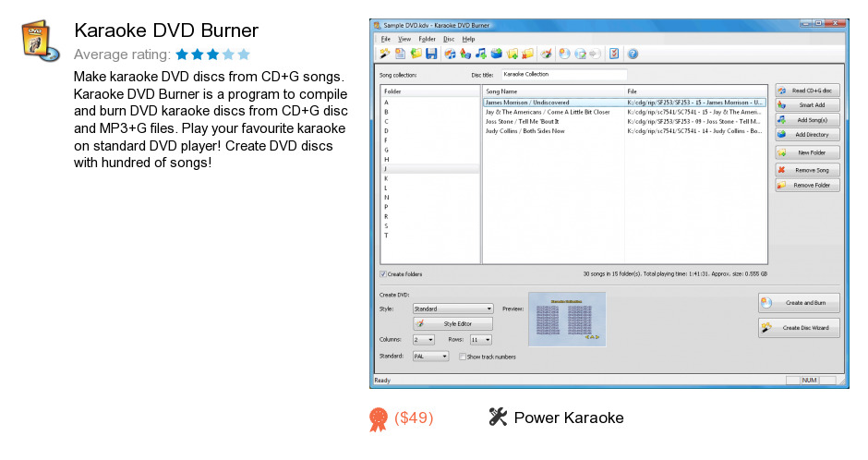Select folder T in the Folder list
This screenshot has width=868, height=460.
pyautogui.click(x=430, y=236)
